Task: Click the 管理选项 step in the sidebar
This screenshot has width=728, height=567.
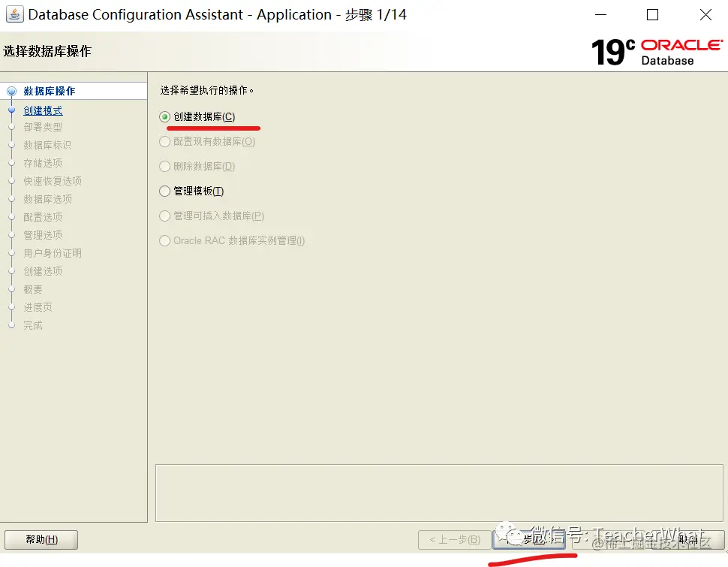Action: (43, 235)
